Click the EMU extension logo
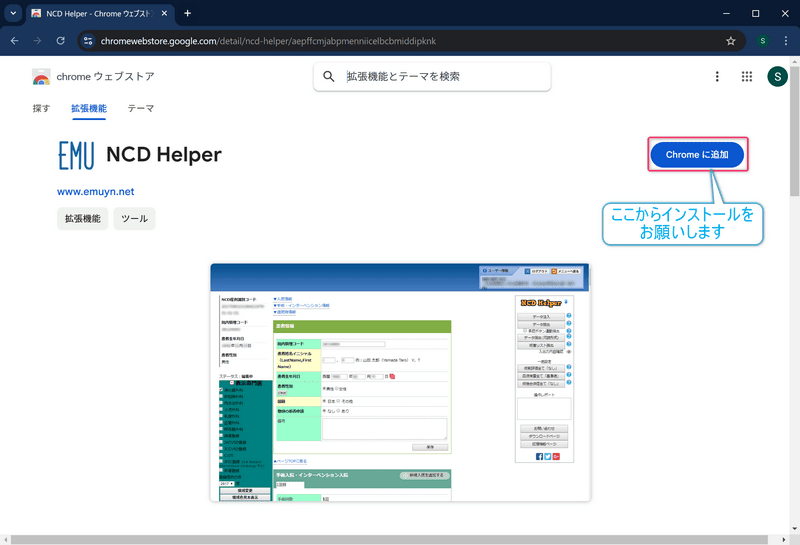Image resolution: width=800 pixels, height=545 pixels. point(76,155)
